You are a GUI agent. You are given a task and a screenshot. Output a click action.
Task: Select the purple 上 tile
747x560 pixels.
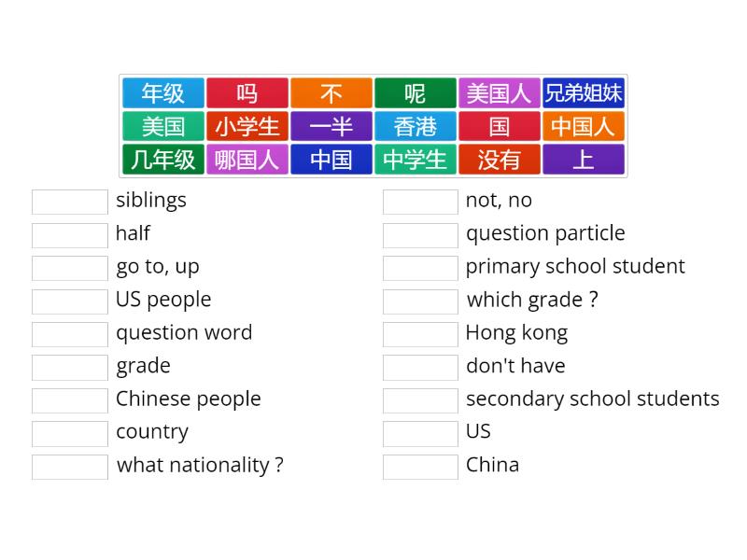click(x=584, y=160)
